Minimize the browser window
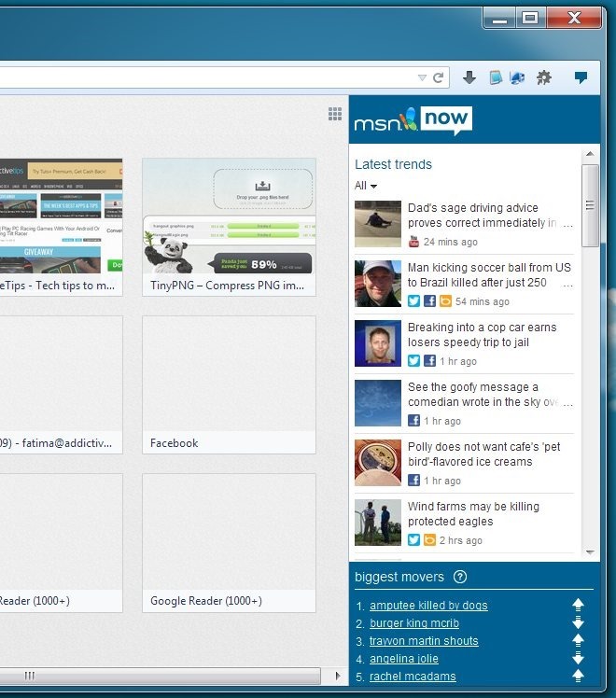This screenshot has height=698, width=616. click(x=499, y=19)
